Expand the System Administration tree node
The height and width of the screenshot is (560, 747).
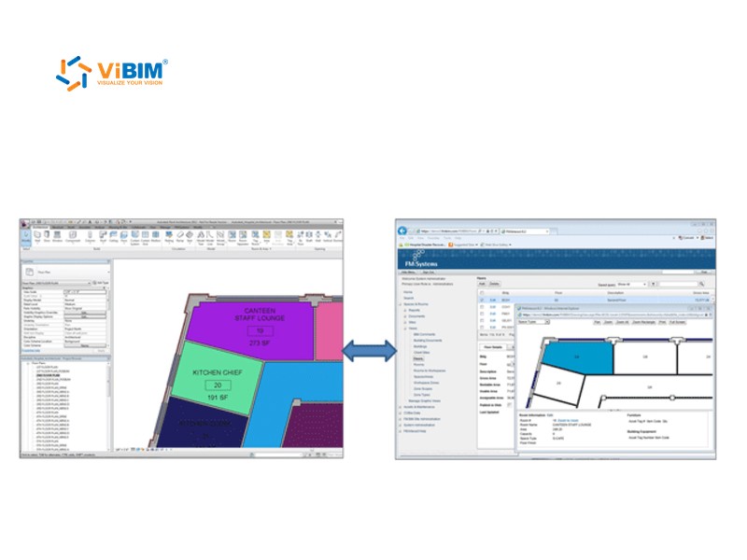(401, 425)
